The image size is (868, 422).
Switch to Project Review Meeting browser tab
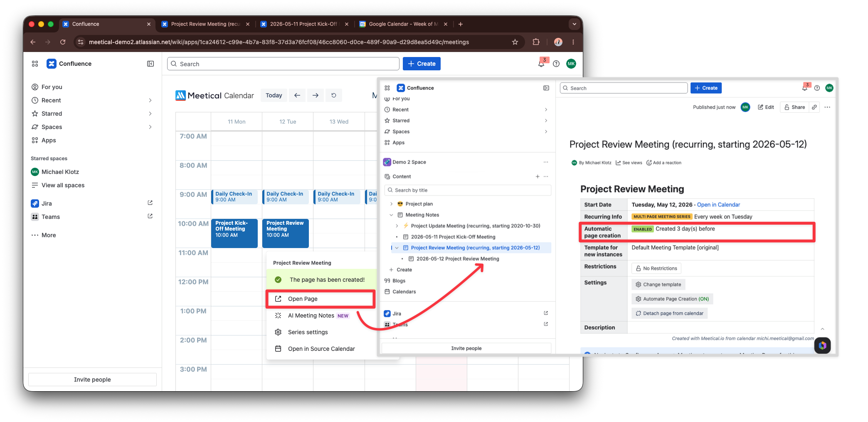(206, 24)
